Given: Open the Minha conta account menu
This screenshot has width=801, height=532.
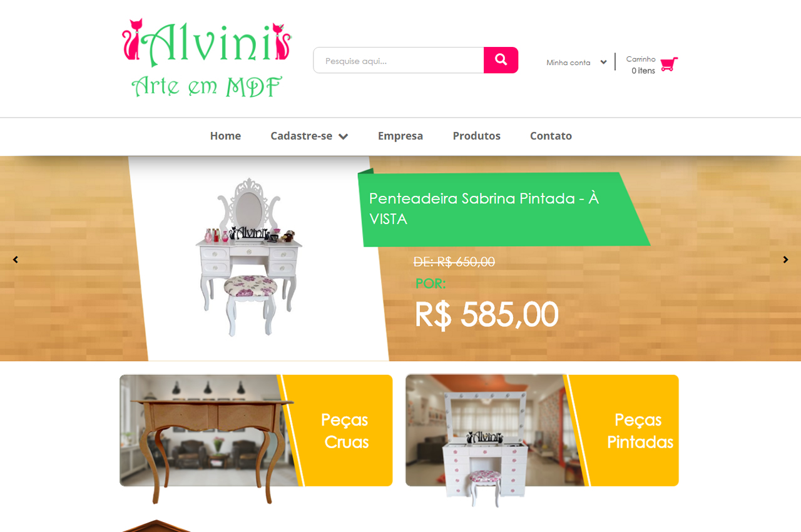Looking at the screenshot, I should pos(568,63).
